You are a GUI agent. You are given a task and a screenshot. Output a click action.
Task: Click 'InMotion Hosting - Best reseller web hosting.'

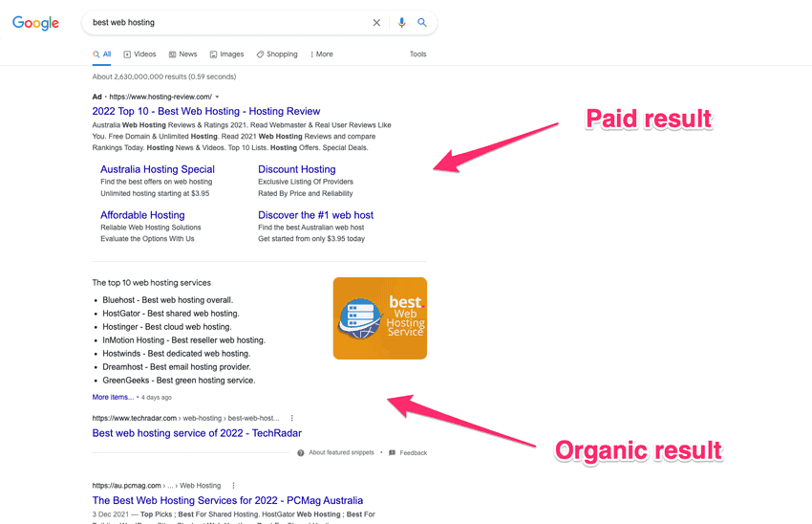click(x=183, y=340)
